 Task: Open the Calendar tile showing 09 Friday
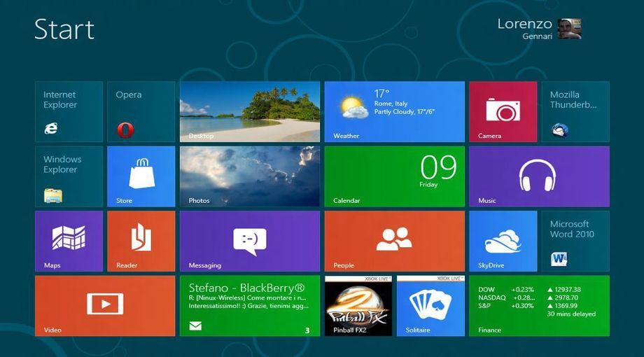[395, 176]
